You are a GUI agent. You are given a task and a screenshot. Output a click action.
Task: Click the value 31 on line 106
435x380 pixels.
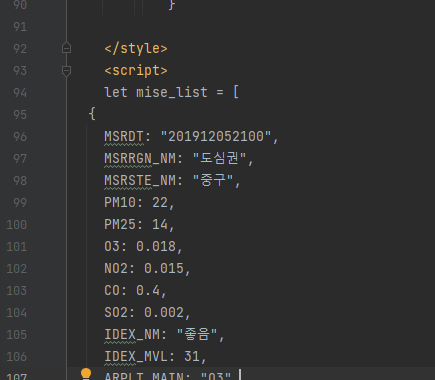tap(192, 357)
